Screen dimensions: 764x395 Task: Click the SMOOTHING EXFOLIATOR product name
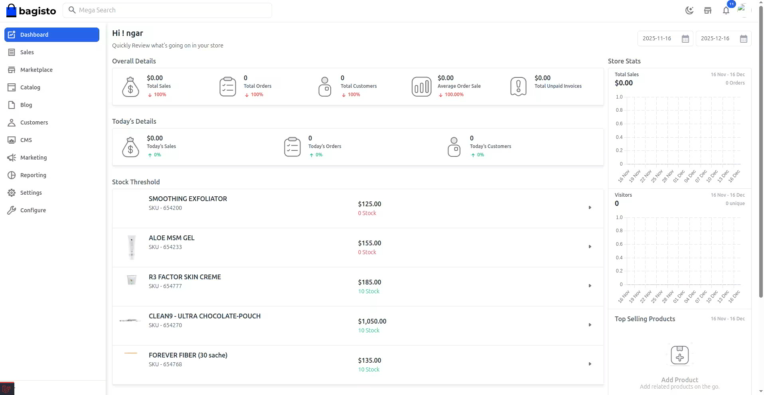click(188, 199)
